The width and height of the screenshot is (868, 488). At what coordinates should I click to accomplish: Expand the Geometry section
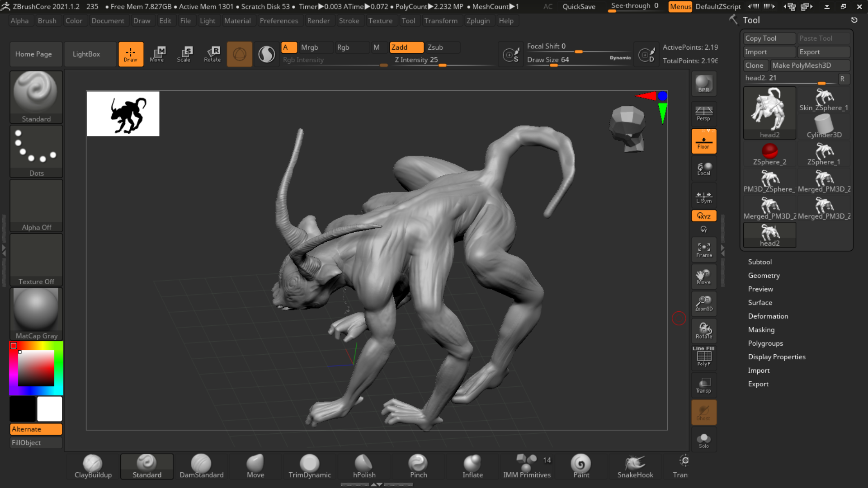coord(764,275)
